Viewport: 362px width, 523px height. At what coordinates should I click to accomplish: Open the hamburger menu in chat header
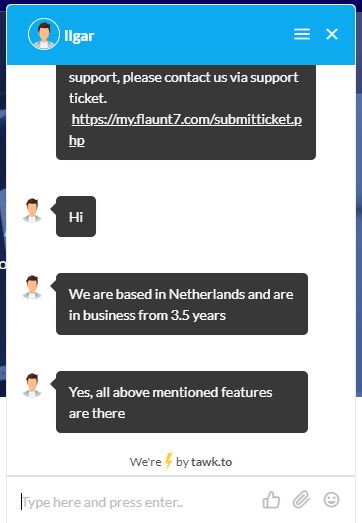pyautogui.click(x=302, y=34)
